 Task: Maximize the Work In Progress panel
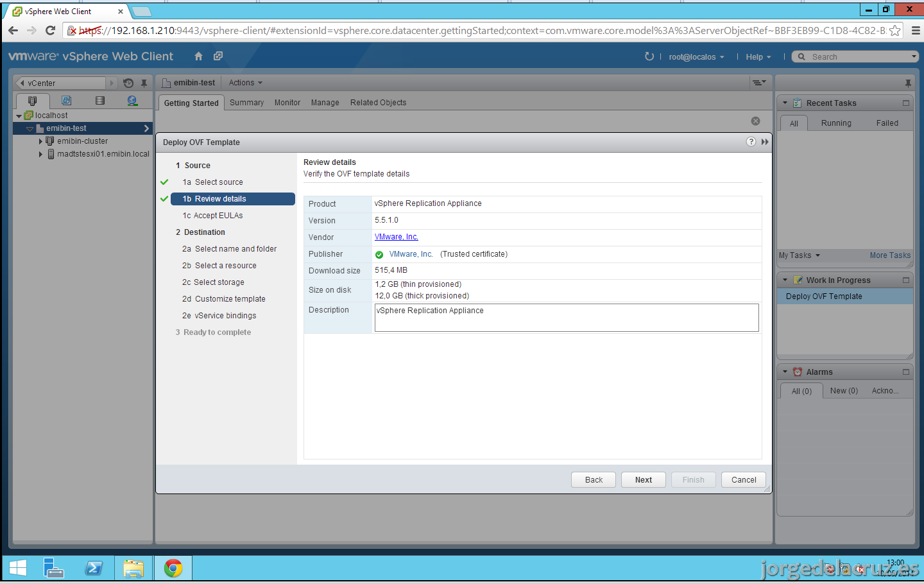[906, 280]
